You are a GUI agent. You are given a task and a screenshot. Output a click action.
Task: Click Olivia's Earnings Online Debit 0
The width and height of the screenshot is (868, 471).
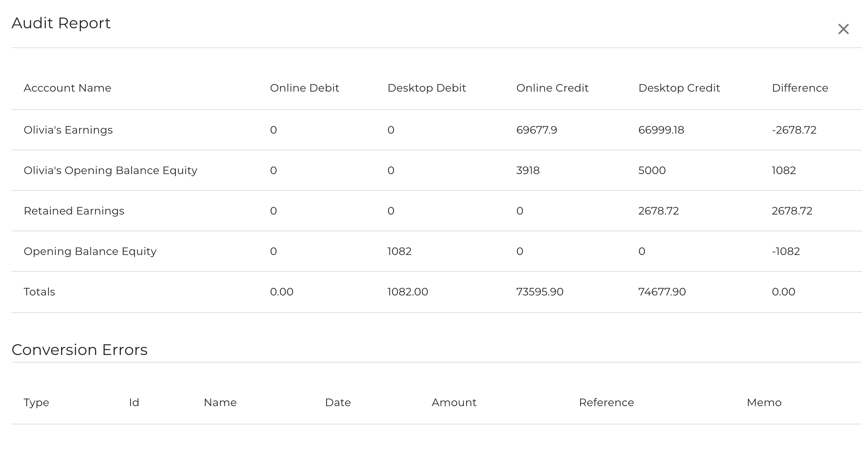(x=273, y=130)
